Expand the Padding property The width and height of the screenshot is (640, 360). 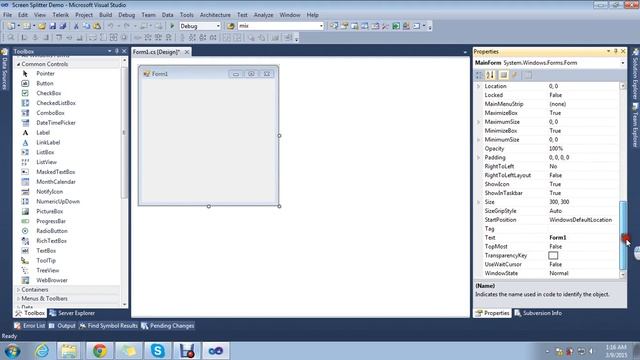[479, 158]
